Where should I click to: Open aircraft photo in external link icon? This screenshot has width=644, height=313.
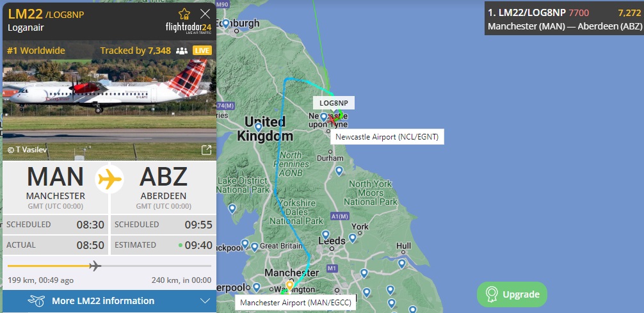[x=207, y=150]
